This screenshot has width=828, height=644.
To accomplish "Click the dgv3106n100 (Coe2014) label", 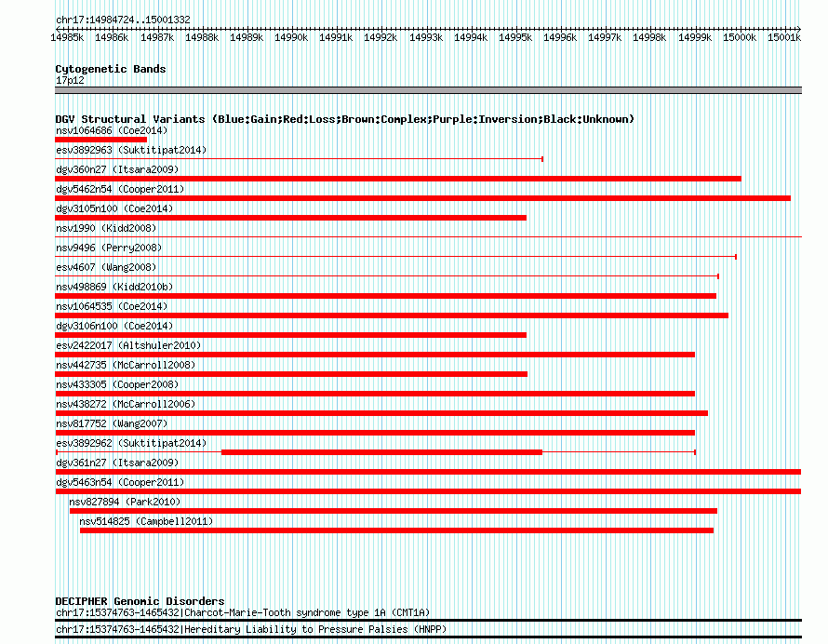I will point(114,326).
